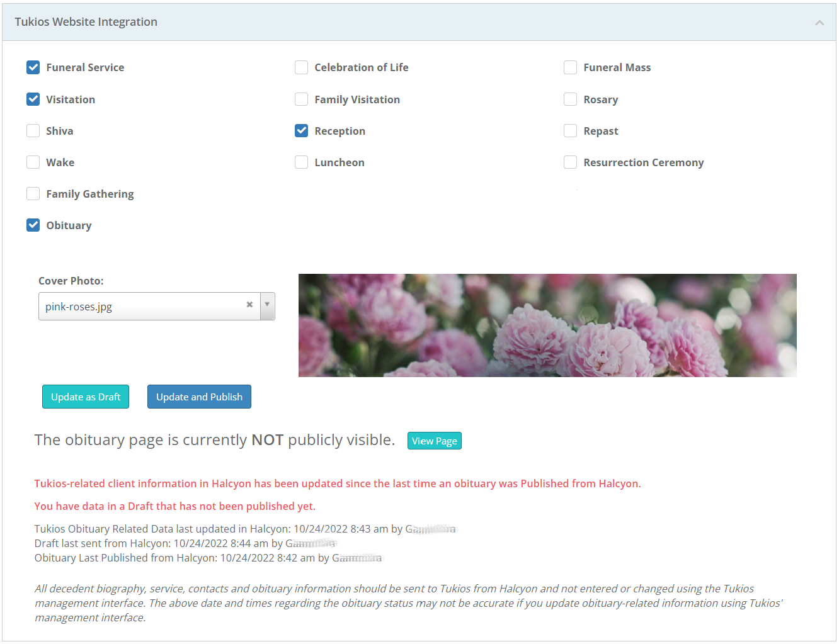The image size is (839, 644).
Task: Enable the Family Visitation checkbox
Action: pos(302,99)
